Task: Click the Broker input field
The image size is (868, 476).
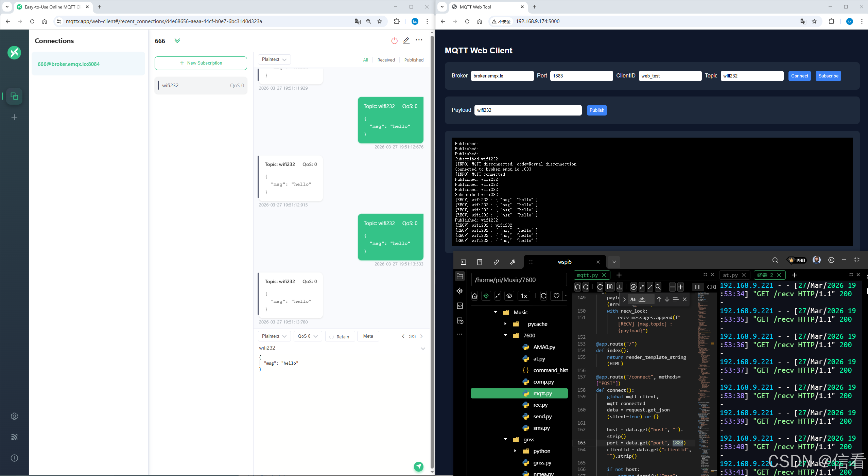Action: coord(502,76)
